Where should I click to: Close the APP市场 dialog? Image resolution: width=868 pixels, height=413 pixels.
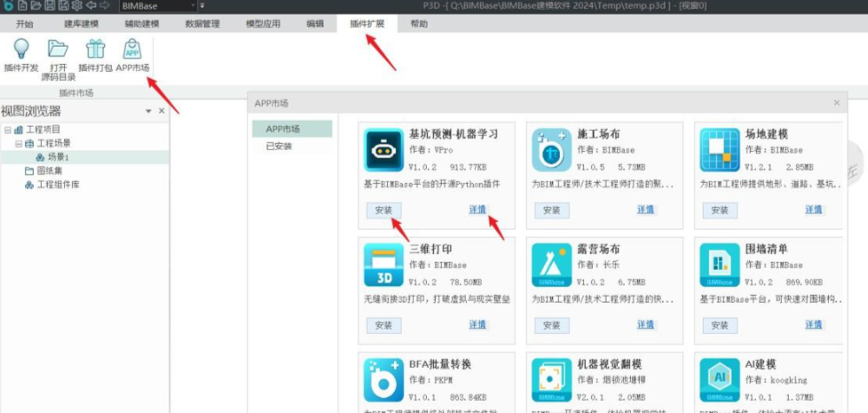(837, 103)
